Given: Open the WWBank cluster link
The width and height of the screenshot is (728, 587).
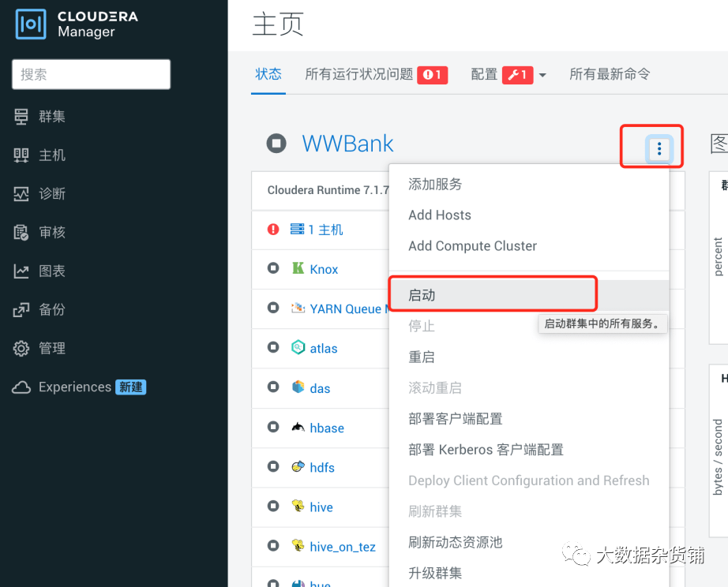Looking at the screenshot, I should (347, 144).
